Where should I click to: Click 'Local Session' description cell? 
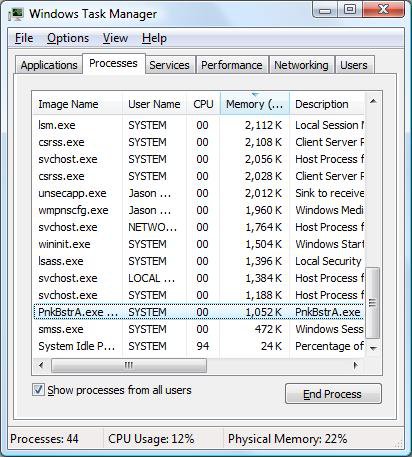329,125
